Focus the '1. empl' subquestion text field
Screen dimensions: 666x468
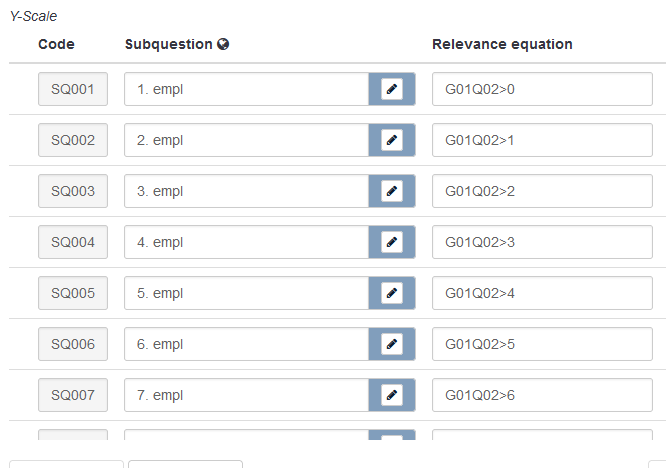pyautogui.click(x=246, y=90)
